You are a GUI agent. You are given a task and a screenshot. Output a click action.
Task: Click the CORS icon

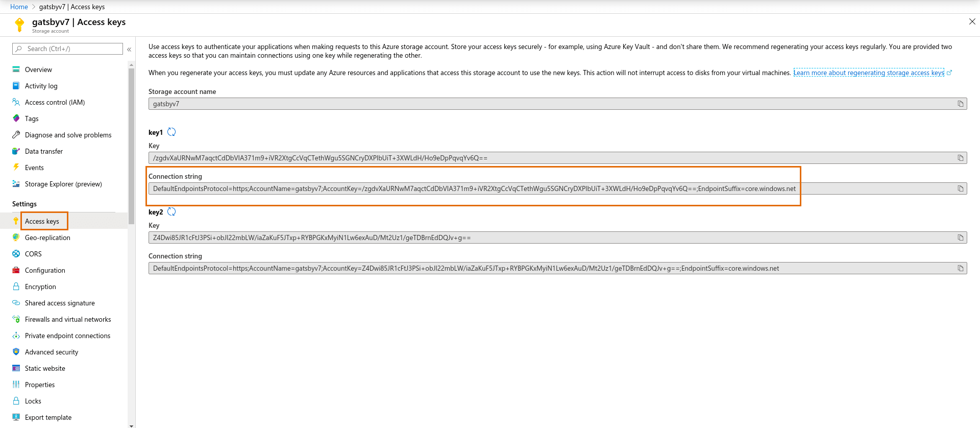coord(16,254)
